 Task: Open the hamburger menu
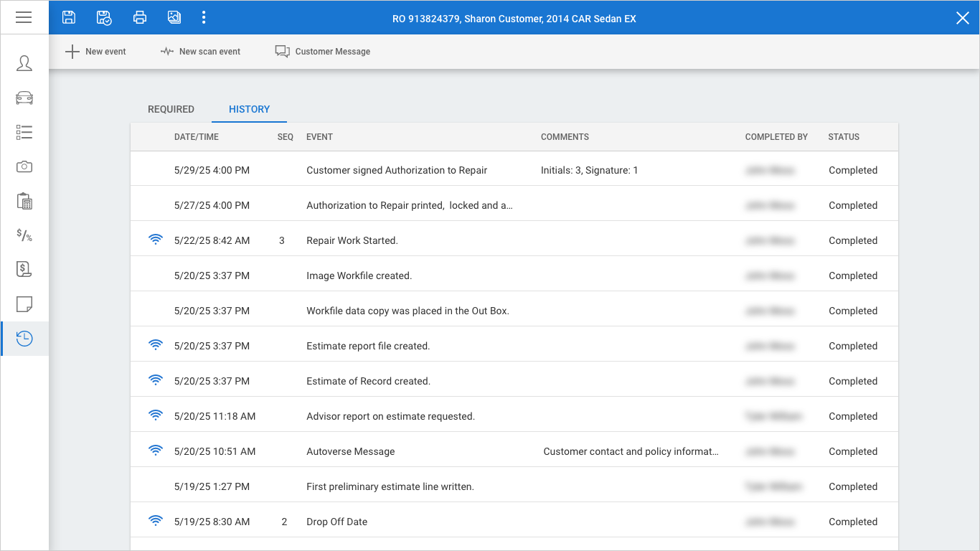(x=24, y=17)
